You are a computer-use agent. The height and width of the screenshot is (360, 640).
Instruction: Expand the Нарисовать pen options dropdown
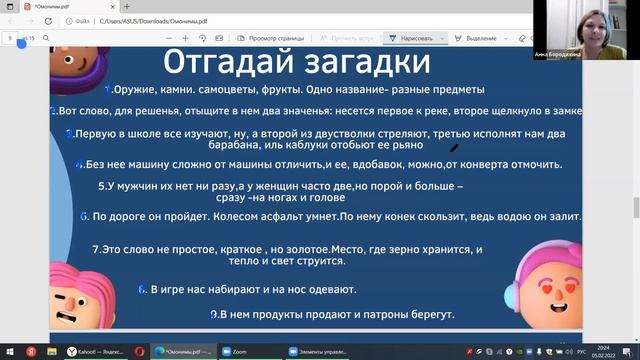442,38
